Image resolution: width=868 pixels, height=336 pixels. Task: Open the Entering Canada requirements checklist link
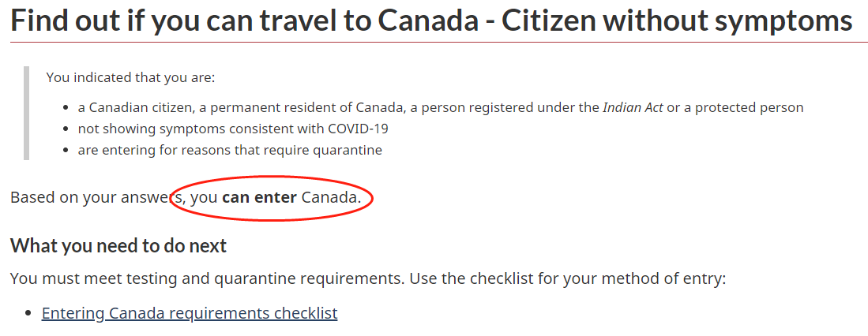190,313
